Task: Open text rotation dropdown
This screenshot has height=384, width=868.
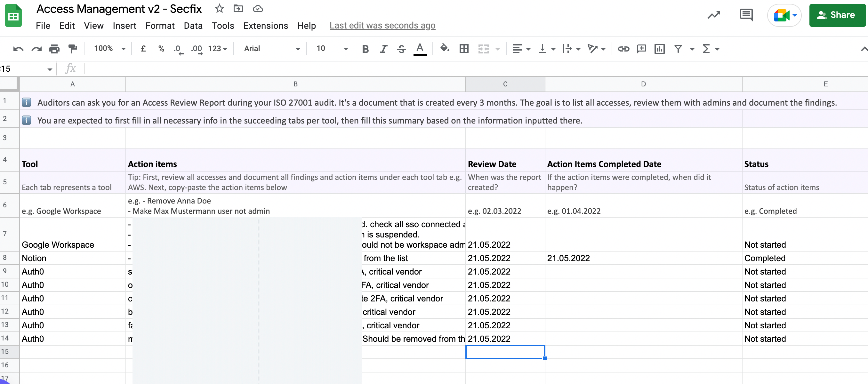Action: coord(596,49)
